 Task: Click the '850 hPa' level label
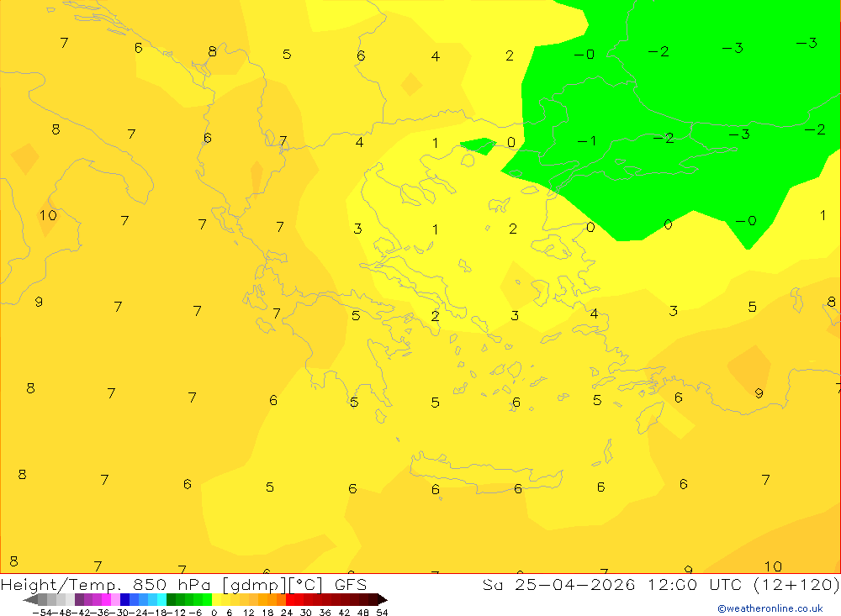pyautogui.click(x=173, y=584)
